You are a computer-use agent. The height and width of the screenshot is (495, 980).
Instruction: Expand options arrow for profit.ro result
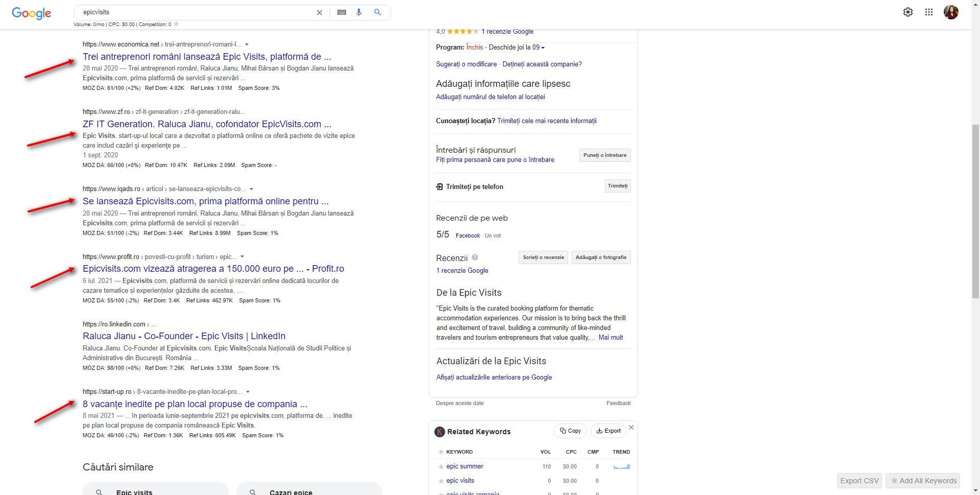tap(242, 257)
